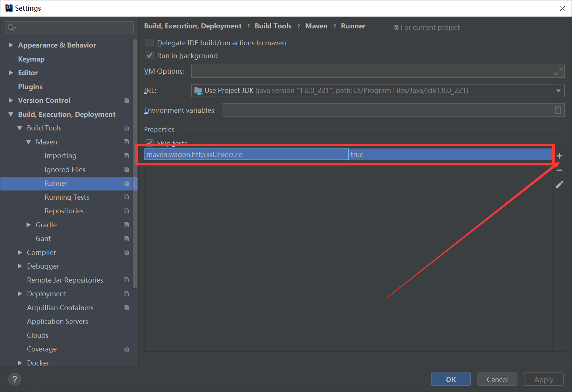Click the project-level icon beside Importing
Screen dimensions: 572x392
coord(126,156)
